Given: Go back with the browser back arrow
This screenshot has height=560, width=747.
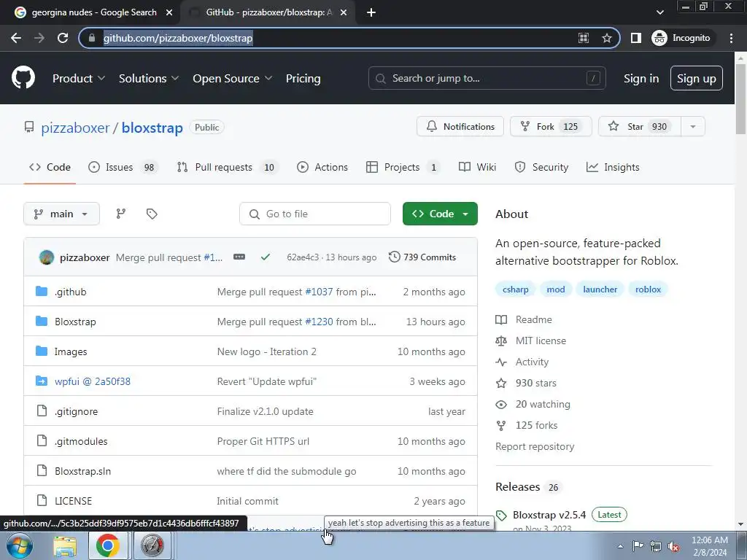Looking at the screenshot, I should tap(16, 38).
